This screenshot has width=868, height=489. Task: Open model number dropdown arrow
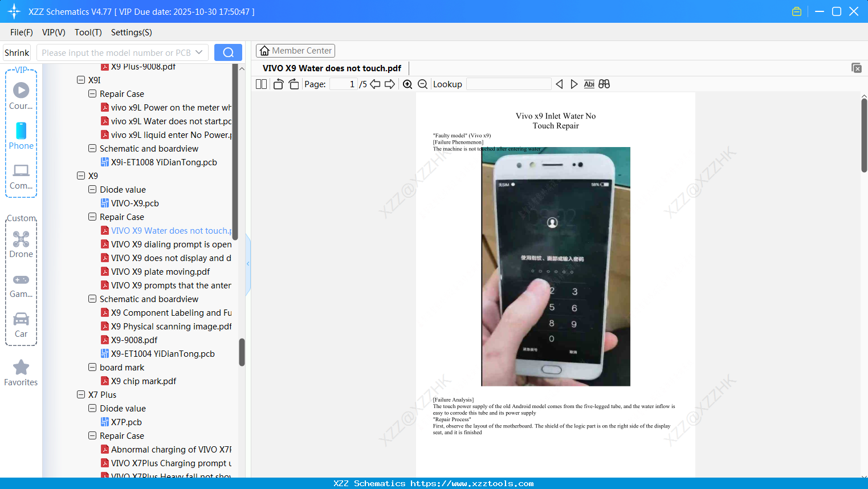coord(199,52)
